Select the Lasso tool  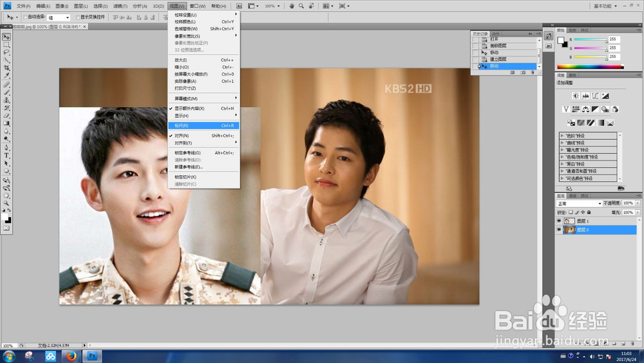(6, 53)
